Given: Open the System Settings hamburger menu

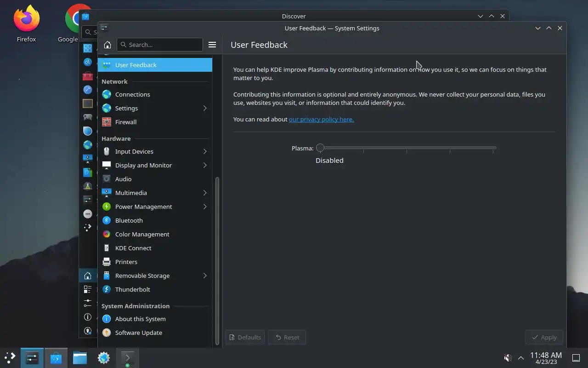Looking at the screenshot, I should tap(212, 45).
